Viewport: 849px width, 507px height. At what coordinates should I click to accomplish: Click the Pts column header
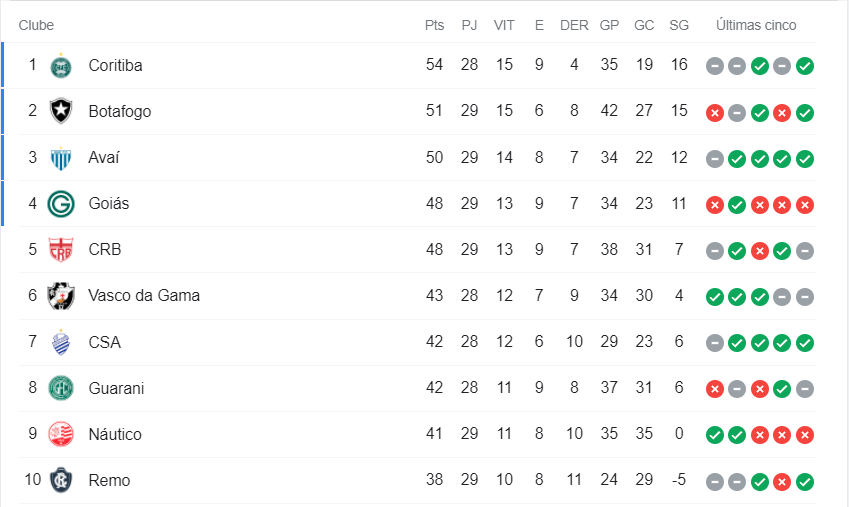coord(434,25)
